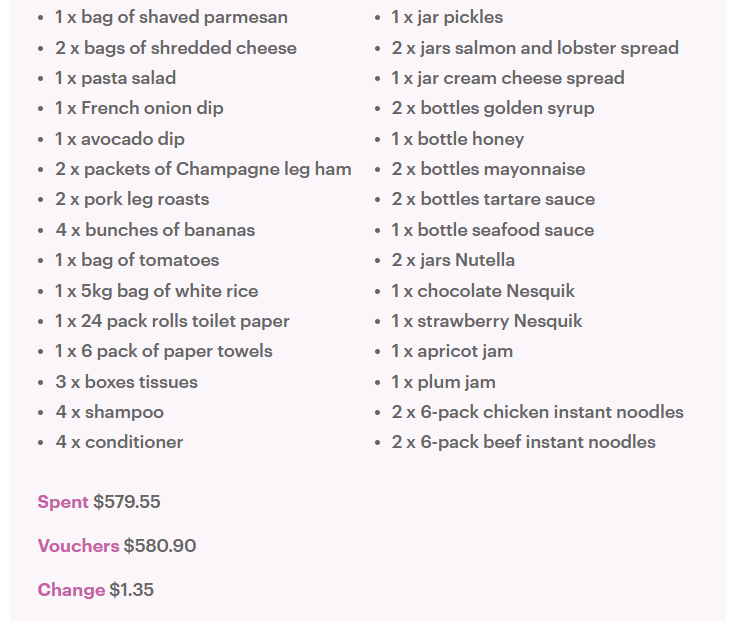The width and height of the screenshot is (735, 621).
Task: Click the $1.35 change amount
Action: [132, 590]
